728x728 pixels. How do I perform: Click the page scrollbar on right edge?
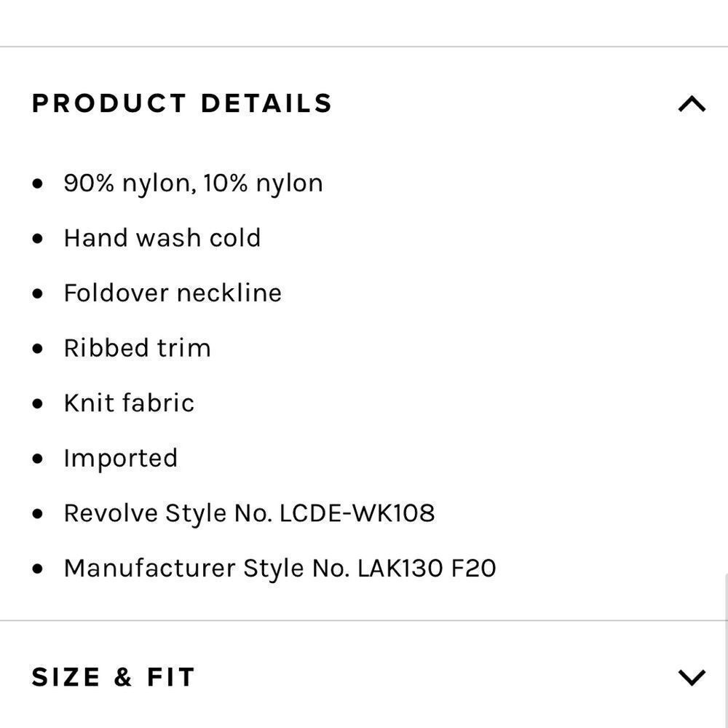726,650
